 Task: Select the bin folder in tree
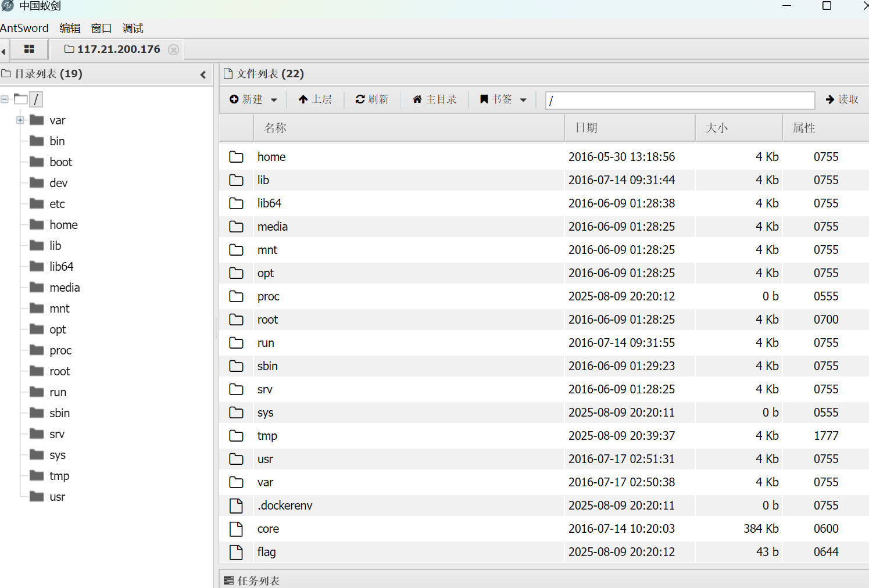[57, 141]
